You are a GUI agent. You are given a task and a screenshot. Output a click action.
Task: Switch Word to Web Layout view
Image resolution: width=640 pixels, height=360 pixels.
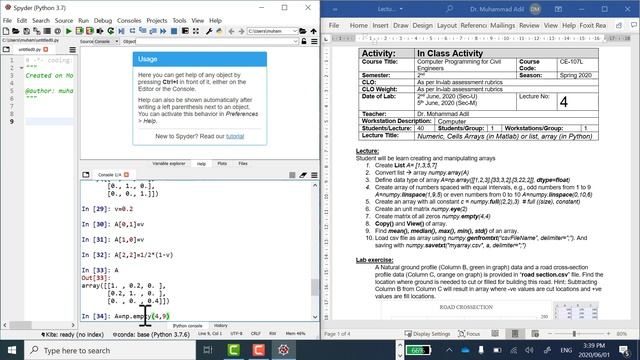click(x=535, y=334)
